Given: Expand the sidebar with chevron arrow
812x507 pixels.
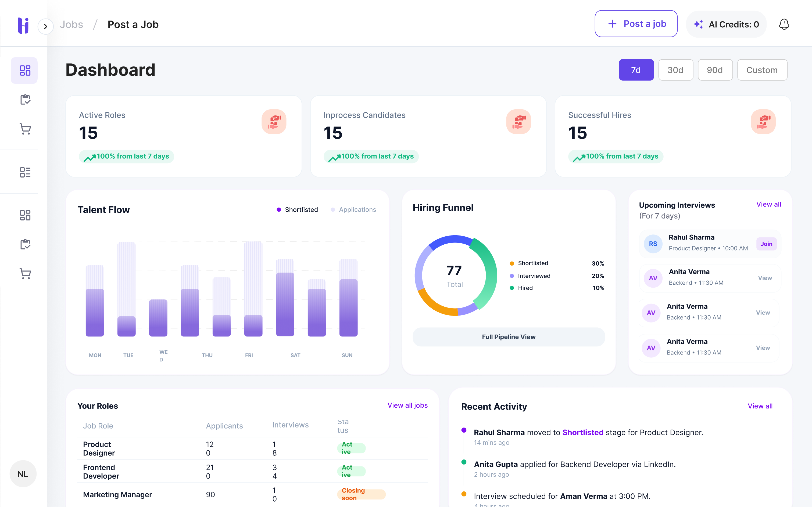Looking at the screenshot, I should point(46,27).
